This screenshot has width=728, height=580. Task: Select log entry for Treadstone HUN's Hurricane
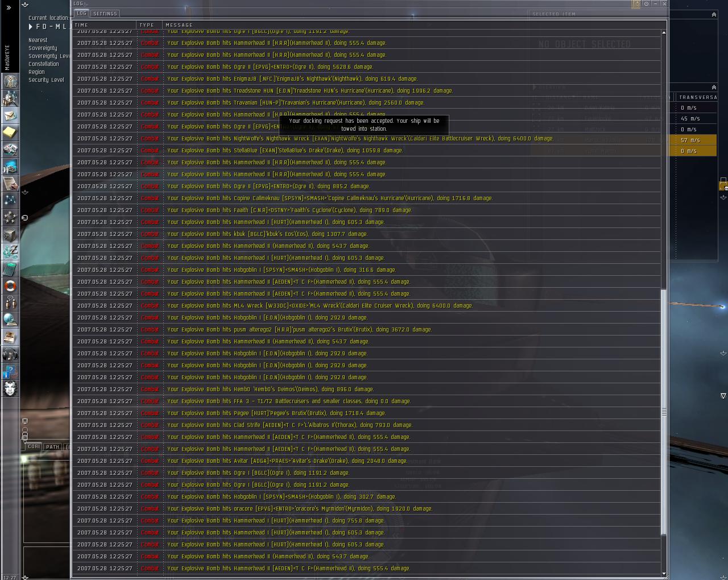pyautogui.click(x=367, y=90)
